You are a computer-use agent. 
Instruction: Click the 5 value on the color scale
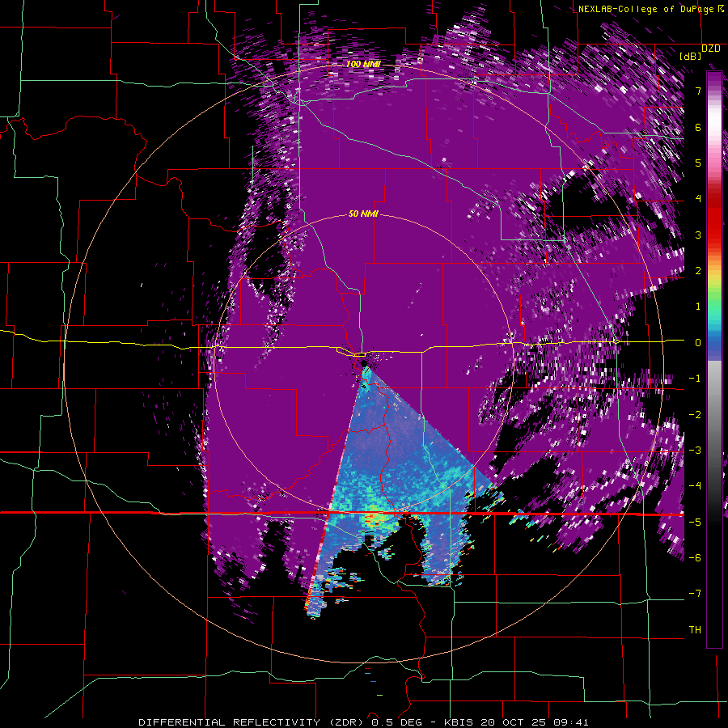click(698, 163)
